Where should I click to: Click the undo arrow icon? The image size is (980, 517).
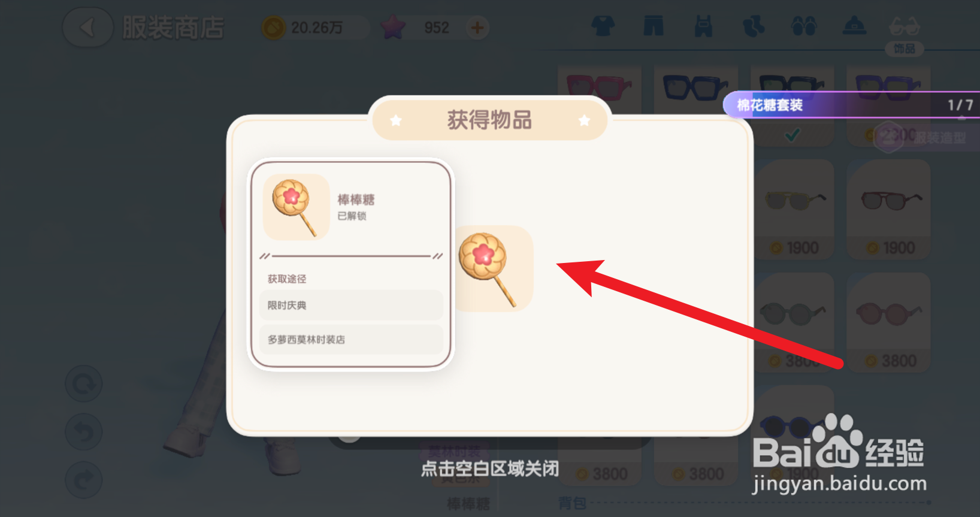pos(84,432)
